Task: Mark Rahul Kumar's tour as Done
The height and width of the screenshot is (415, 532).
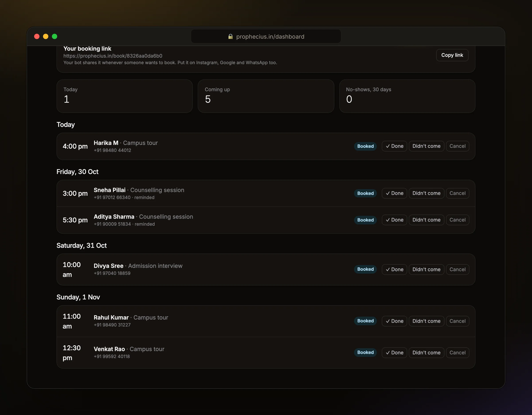Action: (x=394, y=321)
